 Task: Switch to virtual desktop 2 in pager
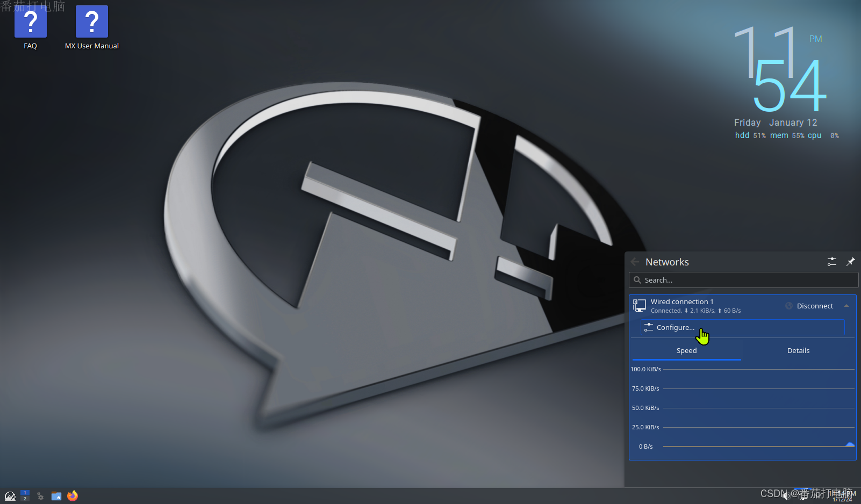point(25,499)
